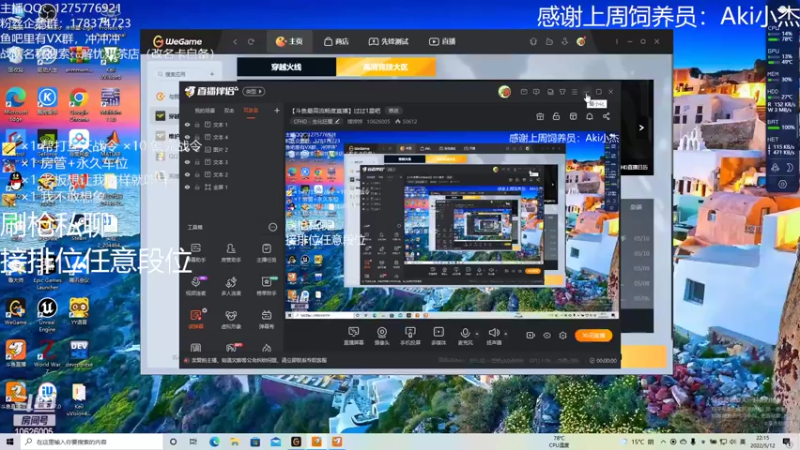This screenshot has height=450, width=800.
Task: Open Epic Games Launcher desktop shortcut
Action: tap(47, 272)
